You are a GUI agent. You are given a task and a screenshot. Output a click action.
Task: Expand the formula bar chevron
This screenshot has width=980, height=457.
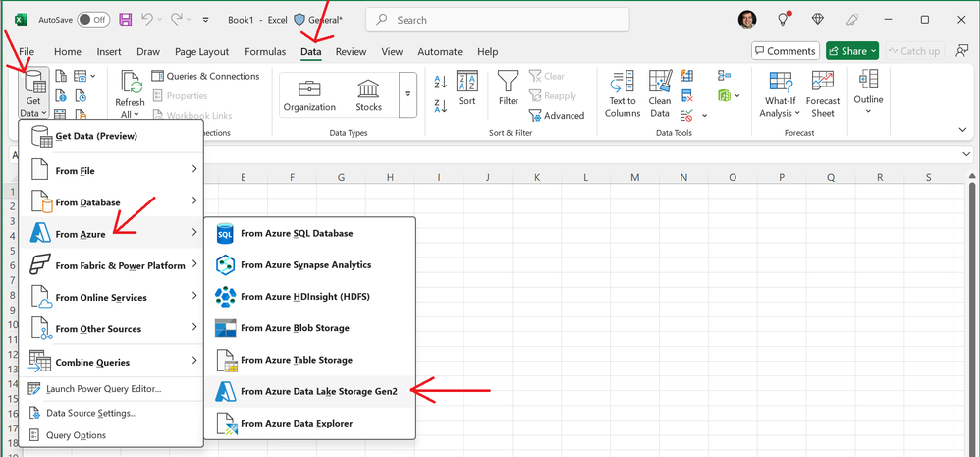[967, 154]
